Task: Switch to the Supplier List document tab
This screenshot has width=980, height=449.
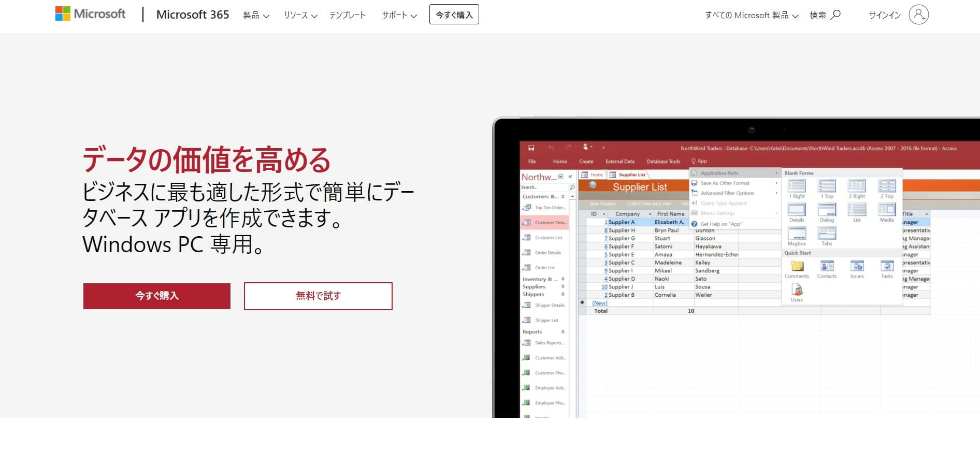Action: click(x=628, y=175)
